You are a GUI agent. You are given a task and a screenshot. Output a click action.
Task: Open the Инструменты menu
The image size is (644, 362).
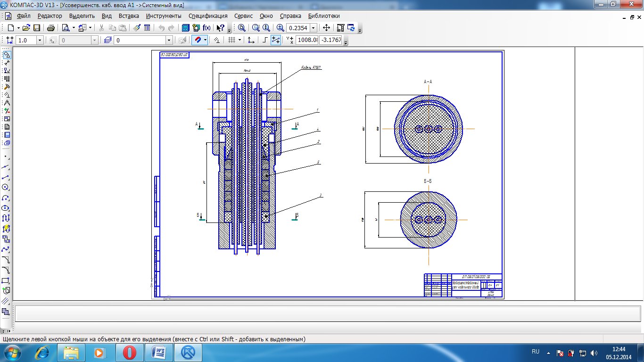point(164,16)
